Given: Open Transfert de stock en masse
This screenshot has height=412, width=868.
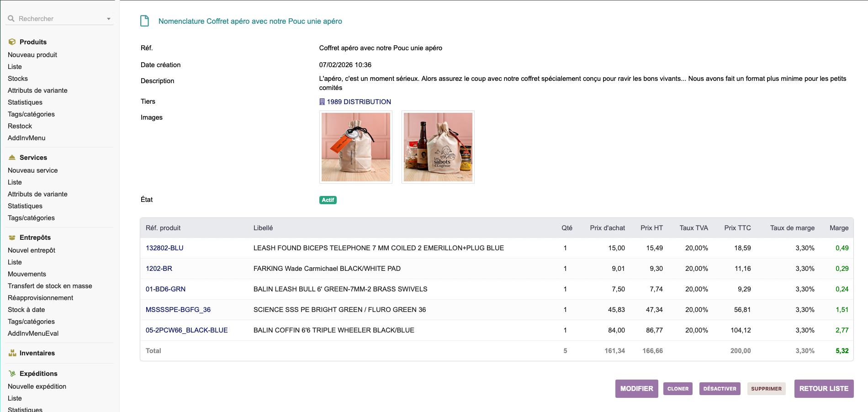Looking at the screenshot, I should click(x=50, y=286).
